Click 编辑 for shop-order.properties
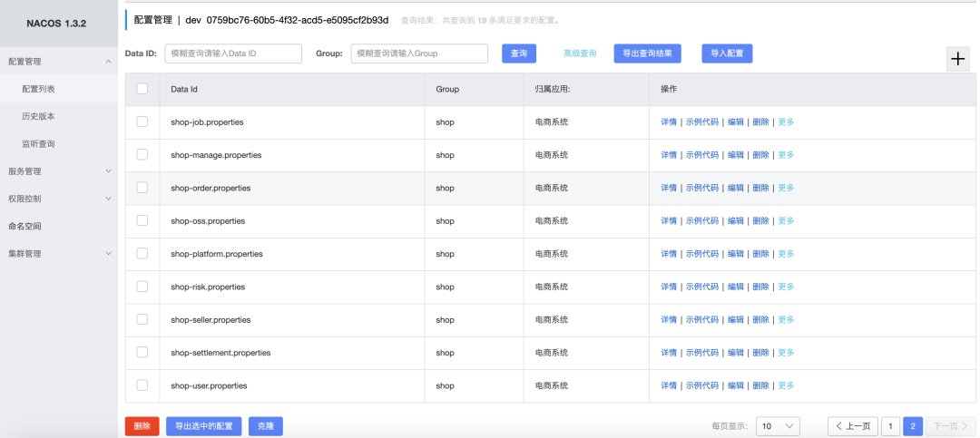 [736, 188]
